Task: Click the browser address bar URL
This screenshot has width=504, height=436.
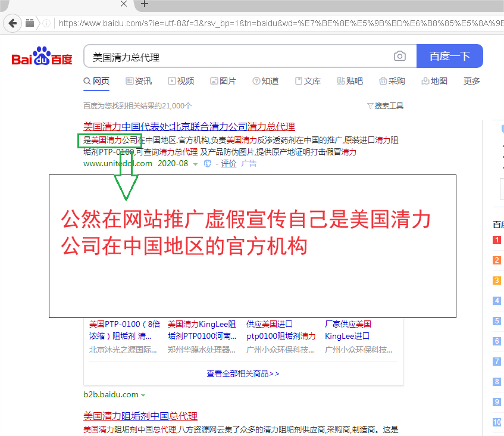Action: coord(281,23)
